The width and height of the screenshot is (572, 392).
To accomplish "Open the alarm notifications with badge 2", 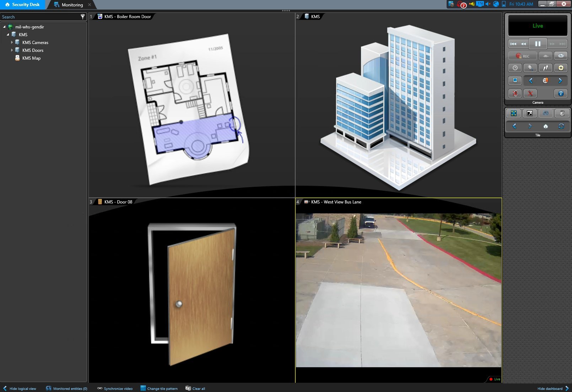I will pos(462,4).
